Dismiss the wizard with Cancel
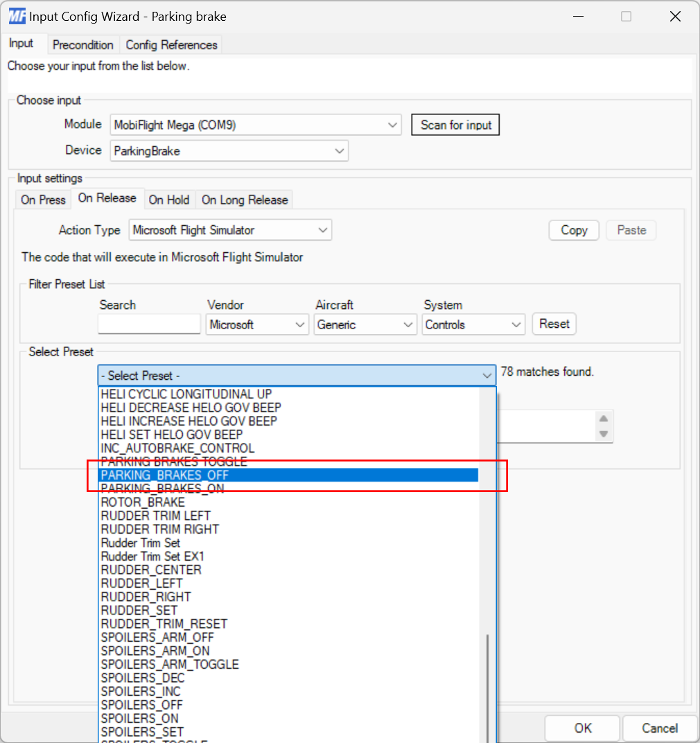 [659, 728]
